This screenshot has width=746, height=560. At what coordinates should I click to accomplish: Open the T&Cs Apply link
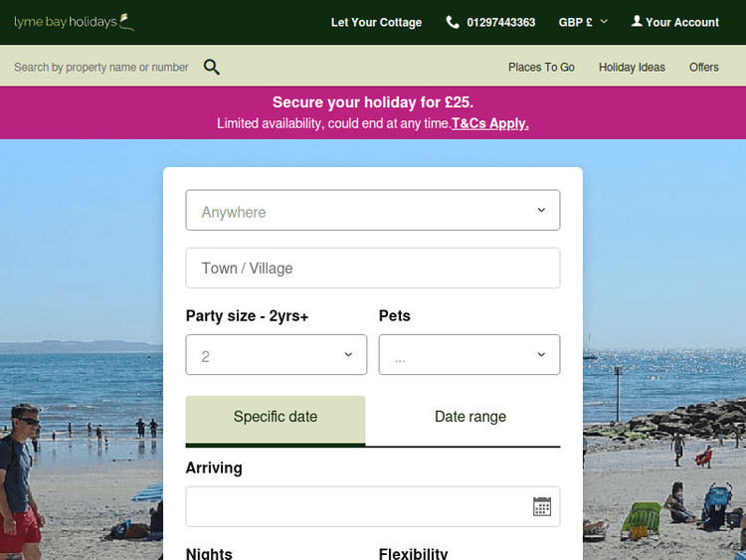click(x=490, y=124)
